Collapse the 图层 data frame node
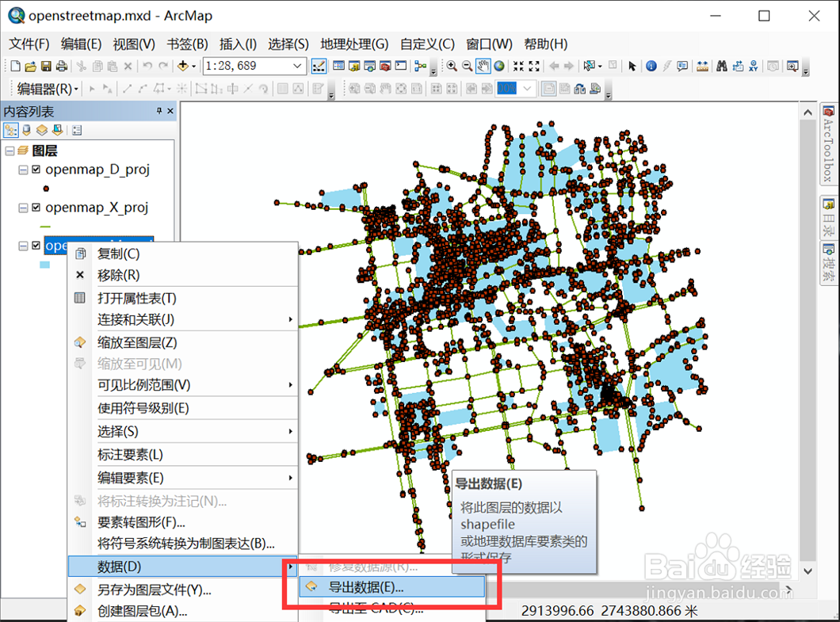 pyautogui.click(x=10, y=151)
